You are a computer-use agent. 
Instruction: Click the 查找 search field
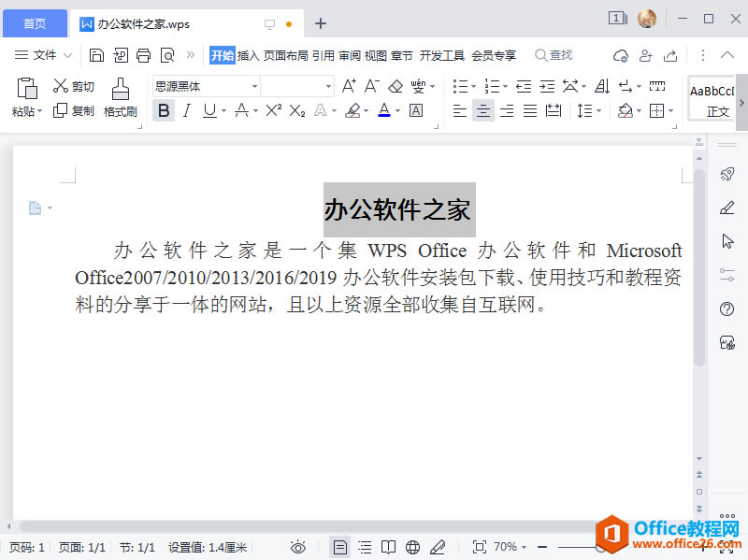(561, 55)
